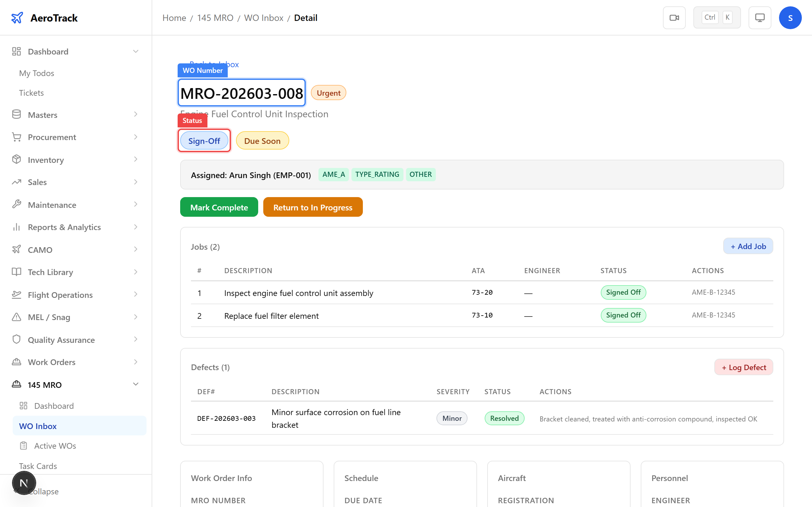Open the user avatar S menu
The width and height of the screenshot is (812, 507).
[790, 18]
